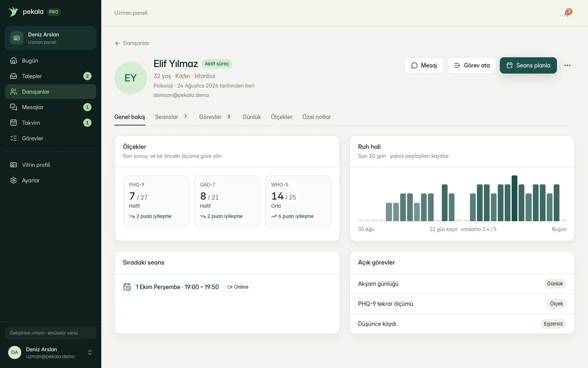Click the Mesaj button
Viewport: 588px width, 368px height.
pyautogui.click(x=424, y=65)
